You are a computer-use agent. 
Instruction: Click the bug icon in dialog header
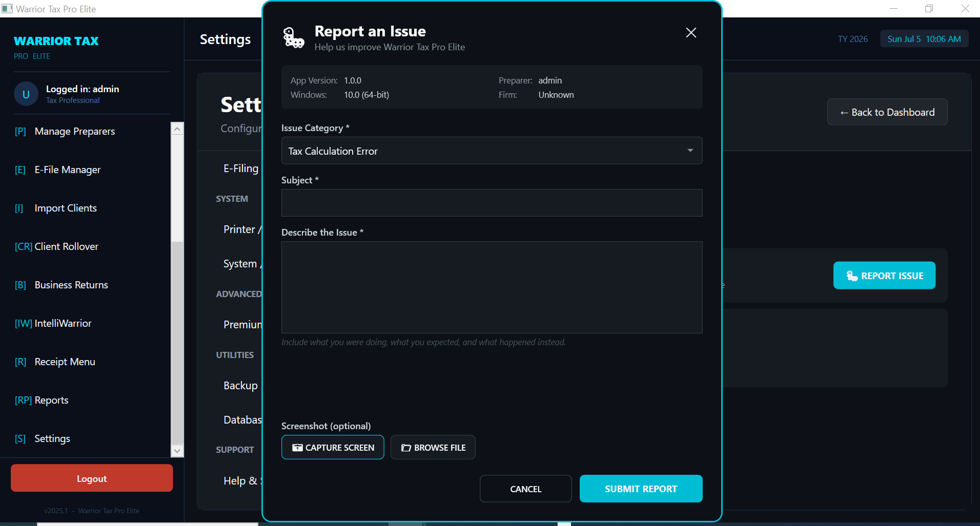[294, 38]
